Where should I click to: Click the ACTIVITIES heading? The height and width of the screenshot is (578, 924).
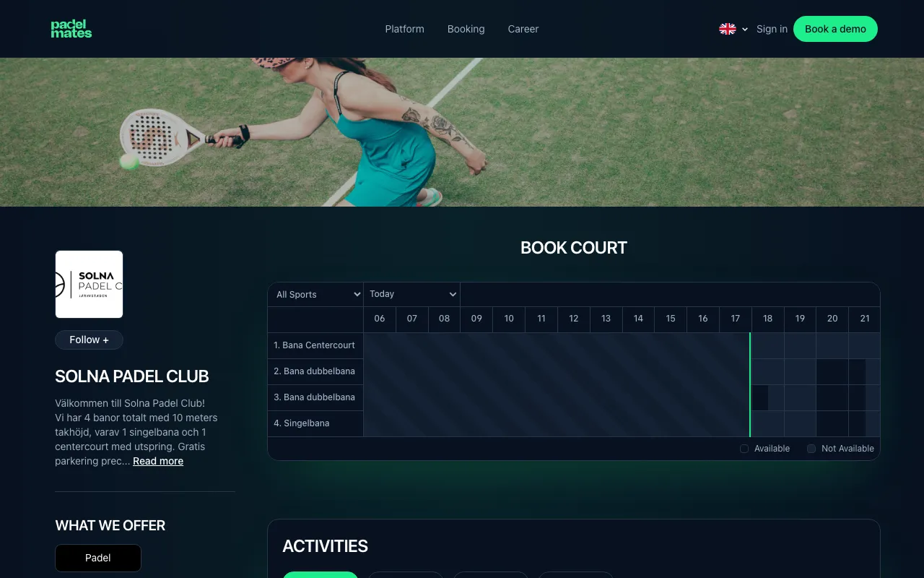(325, 546)
